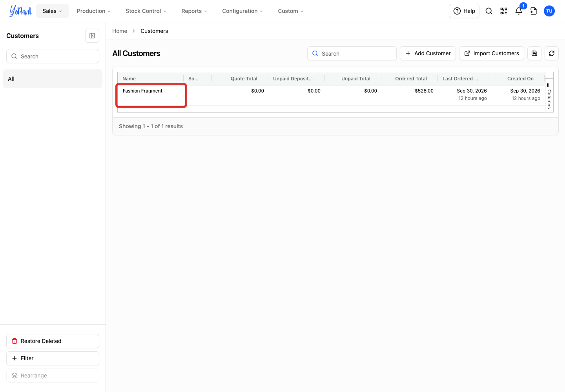This screenshot has height=392, width=565.
Task: Go to Home breadcrumb link
Action: 120,31
